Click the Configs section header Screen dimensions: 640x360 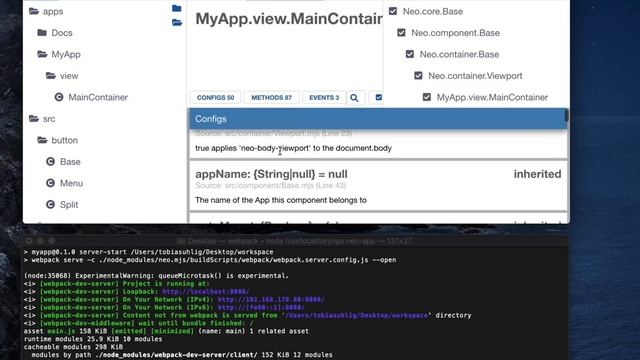378,119
